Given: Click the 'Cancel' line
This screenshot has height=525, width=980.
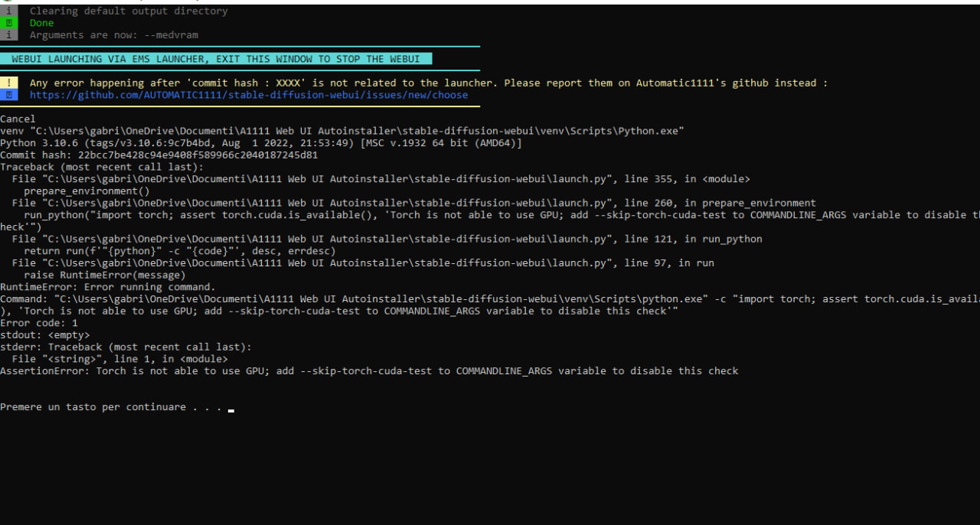Looking at the screenshot, I should tap(18, 119).
